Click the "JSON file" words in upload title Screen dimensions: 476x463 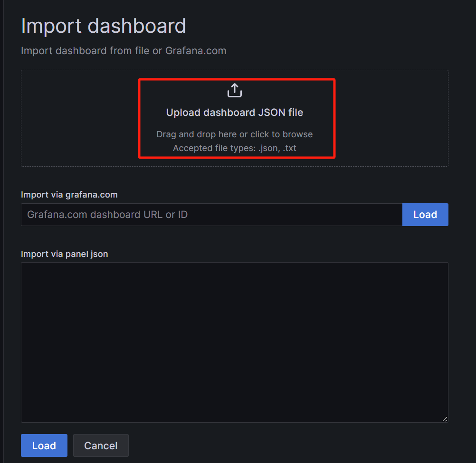280,113
